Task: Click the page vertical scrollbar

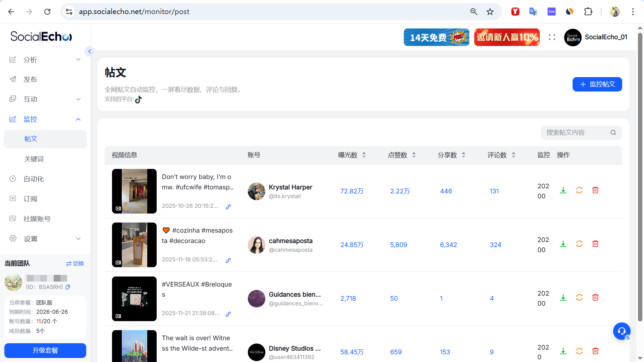Action: (x=640, y=178)
